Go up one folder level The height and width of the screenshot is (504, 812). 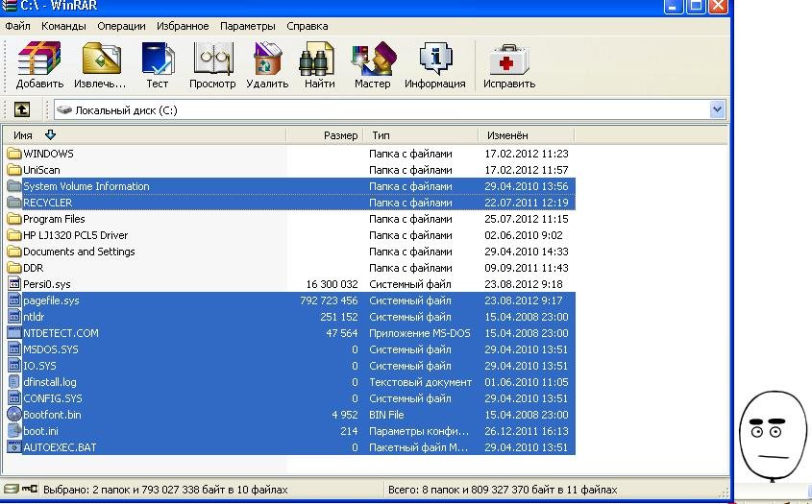coord(22,109)
